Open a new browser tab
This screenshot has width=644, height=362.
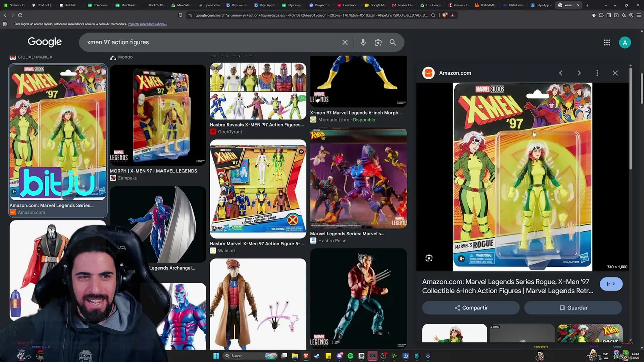[x=587, y=5]
